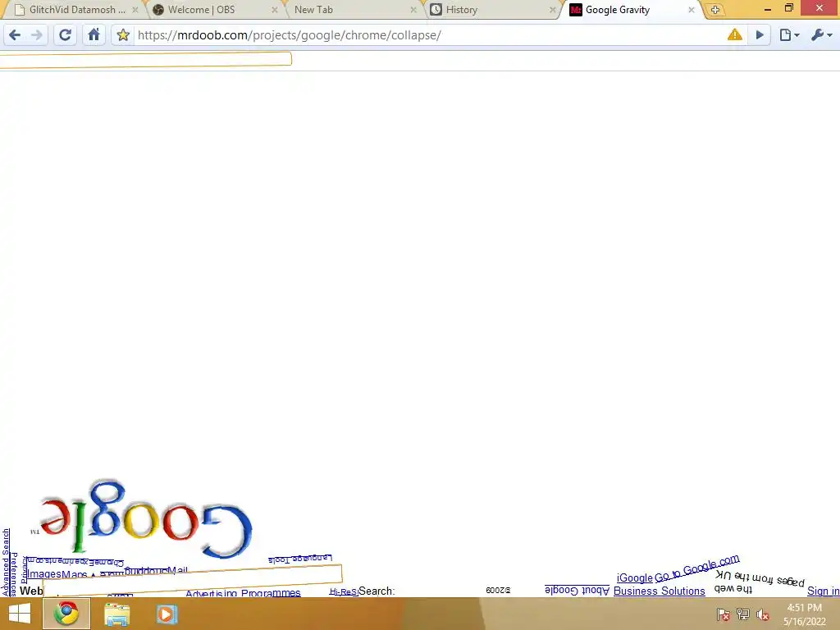Click the yellow warning triangle in address bar
This screenshot has height=630, width=840.
735,34
